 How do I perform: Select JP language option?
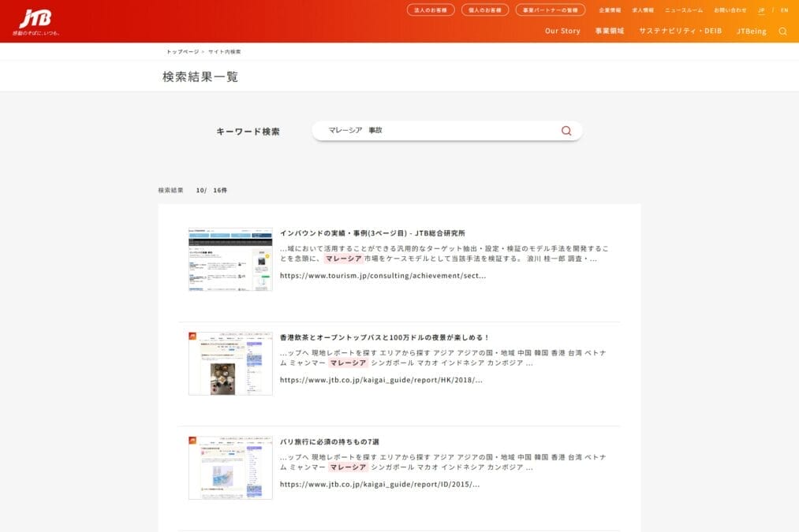pos(761,10)
